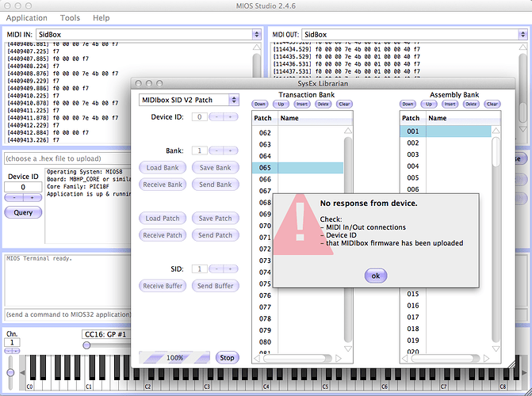Click Transaction Bank Down button
The width and height of the screenshot is (532, 396).
pyautogui.click(x=260, y=104)
